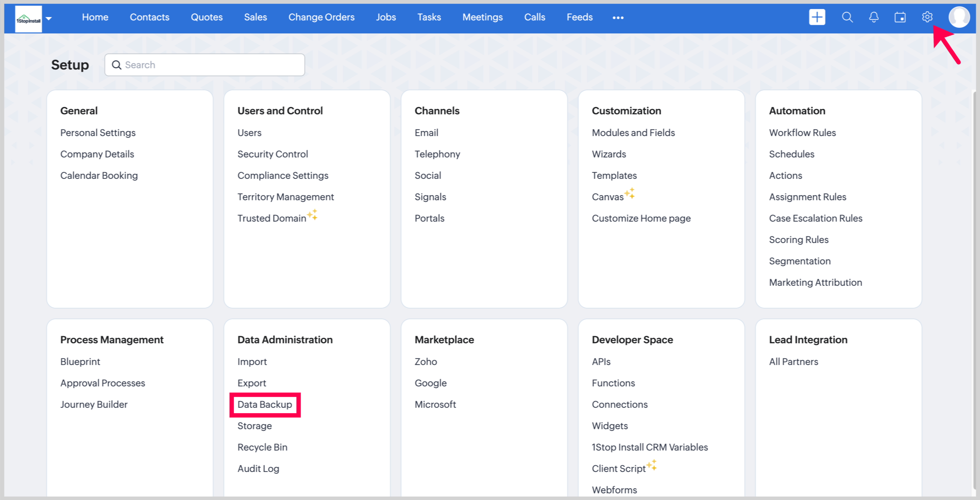Open Data Backup link

[x=264, y=404]
